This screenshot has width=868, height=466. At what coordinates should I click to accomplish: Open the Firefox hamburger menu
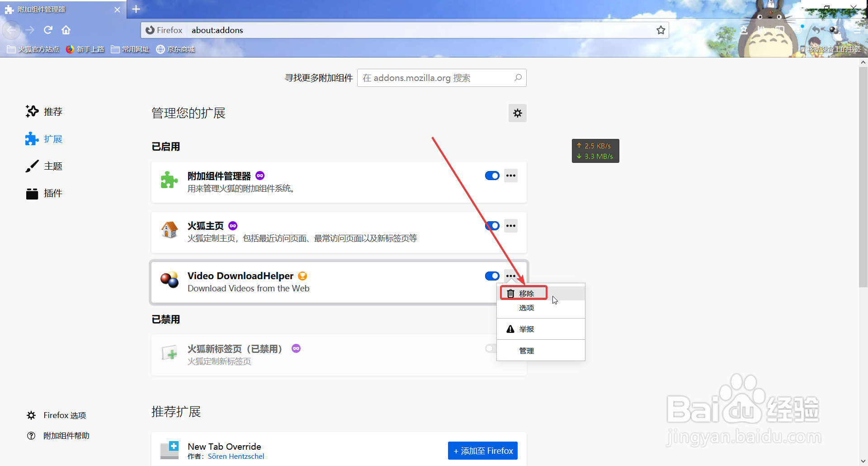tap(857, 30)
